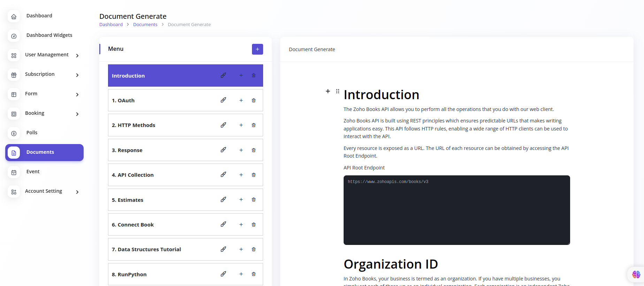Image resolution: width=644 pixels, height=286 pixels.
Task: Click the Documents breadcrumb link
Action: tap(145, 24)
